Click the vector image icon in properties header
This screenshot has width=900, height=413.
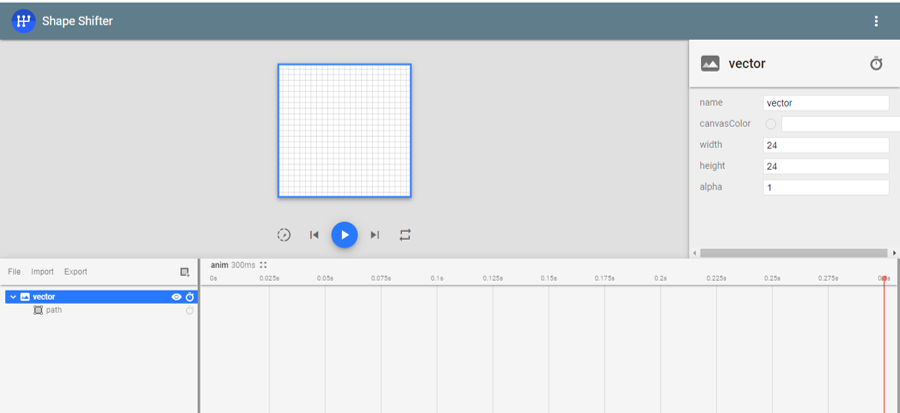click(710, 63)
